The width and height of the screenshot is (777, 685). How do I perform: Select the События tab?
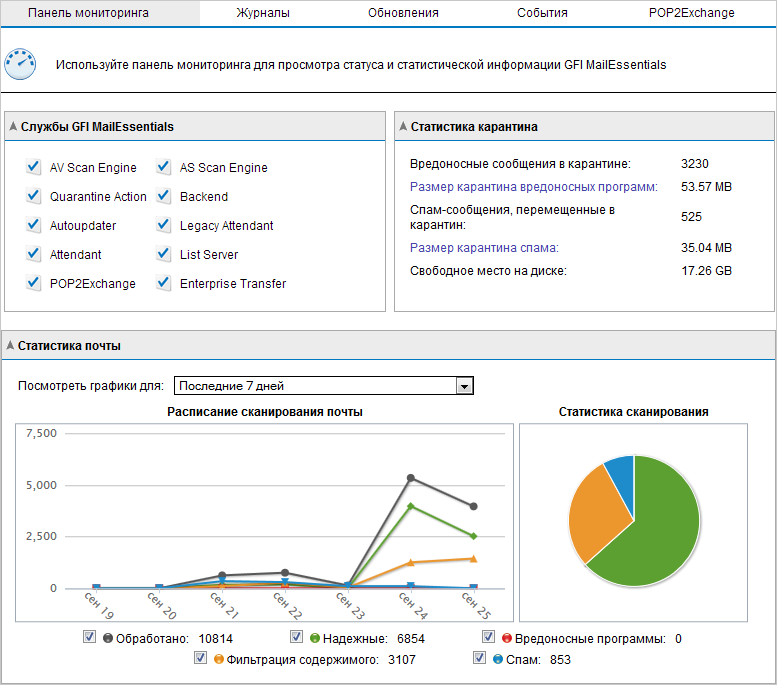[542, 13]
